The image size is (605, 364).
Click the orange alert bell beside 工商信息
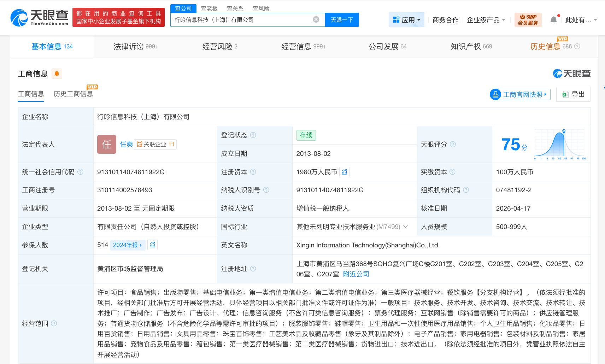pyautogui.click(x=57, y=74)
